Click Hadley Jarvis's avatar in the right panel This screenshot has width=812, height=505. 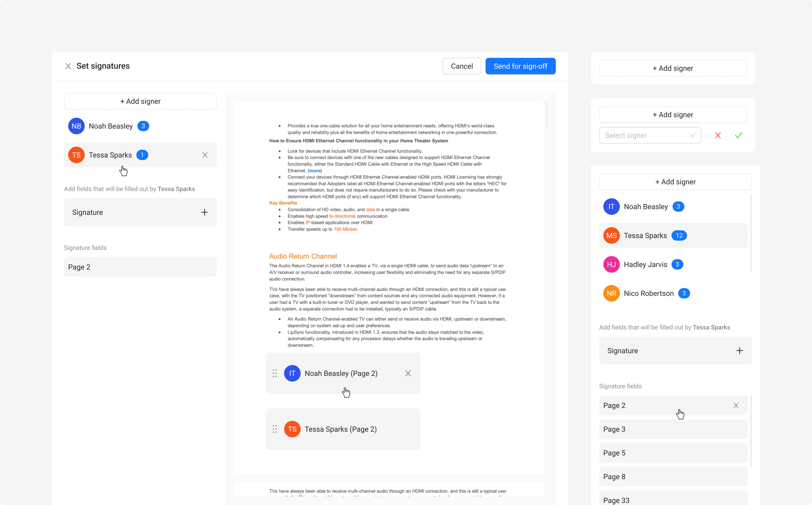(x=611, y=264)
